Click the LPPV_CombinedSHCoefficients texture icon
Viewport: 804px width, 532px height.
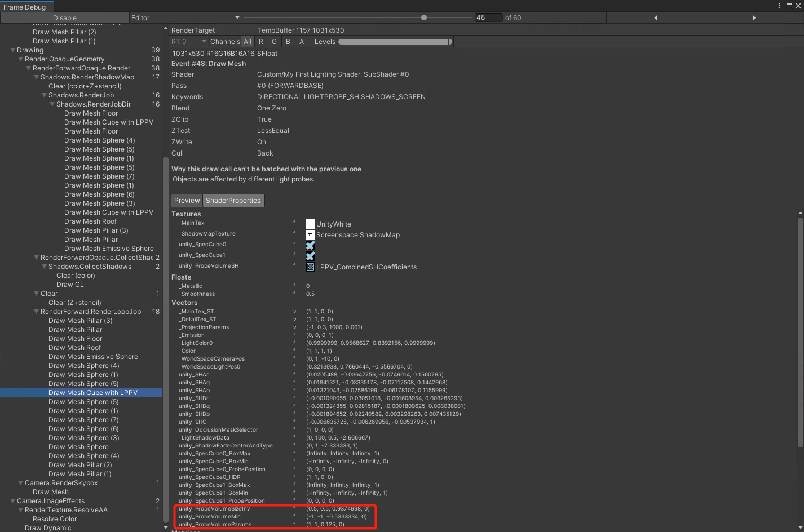(310, 267)
